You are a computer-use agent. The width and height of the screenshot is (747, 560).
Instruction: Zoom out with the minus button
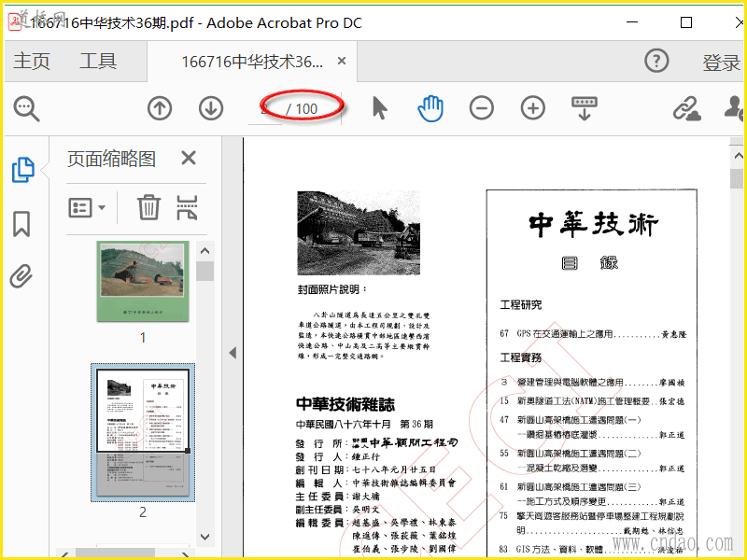click(x=481, y=108)
